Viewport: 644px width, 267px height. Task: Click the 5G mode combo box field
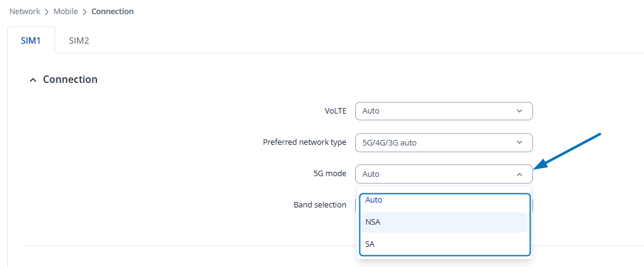pyautogui.click(x=435, y=174)
